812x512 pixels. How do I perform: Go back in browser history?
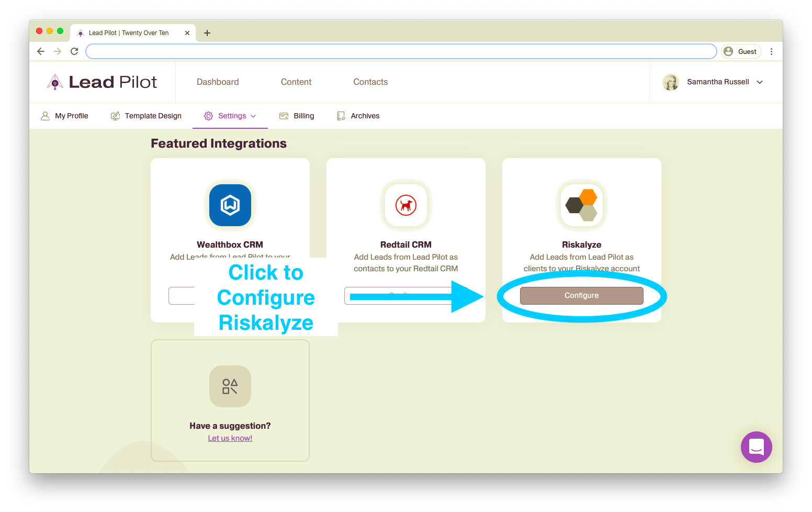tap(41, 51)
